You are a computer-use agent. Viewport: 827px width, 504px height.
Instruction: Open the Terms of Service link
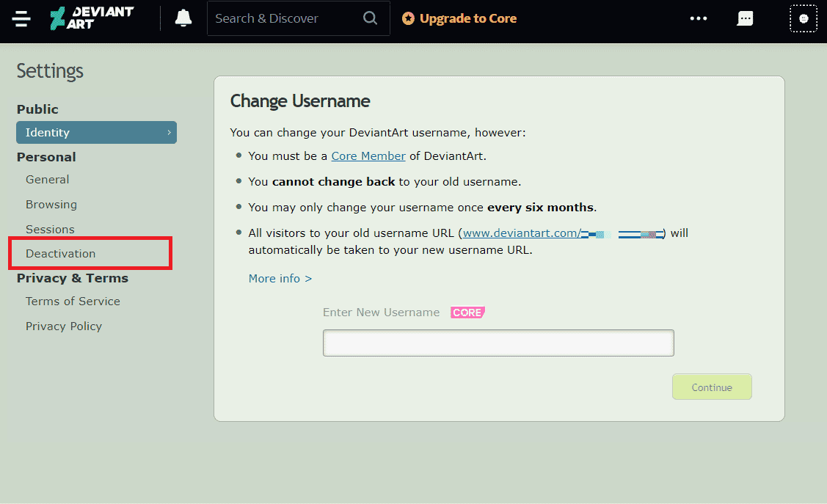pos(73,302)
